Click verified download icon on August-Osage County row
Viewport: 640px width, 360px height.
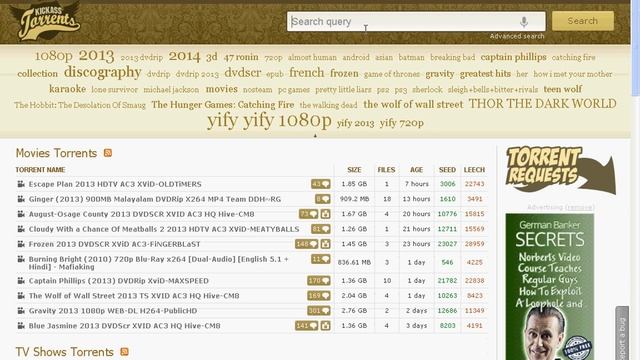[325, 214]
